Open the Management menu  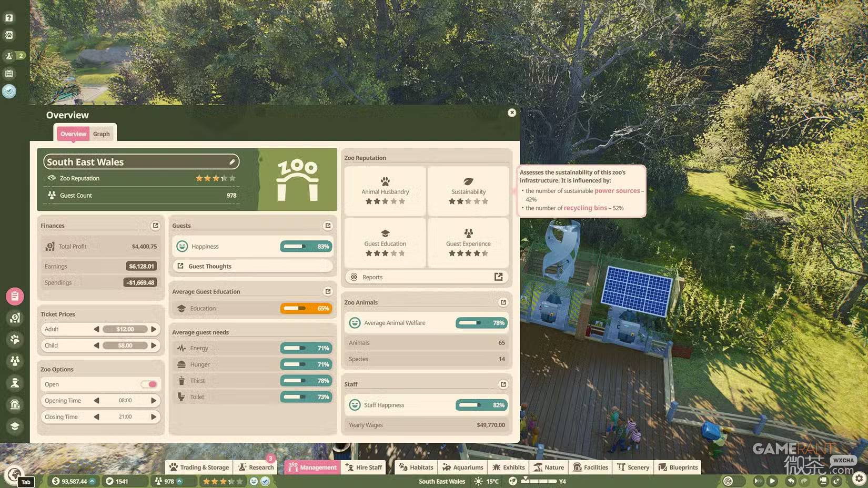(312, 467)
